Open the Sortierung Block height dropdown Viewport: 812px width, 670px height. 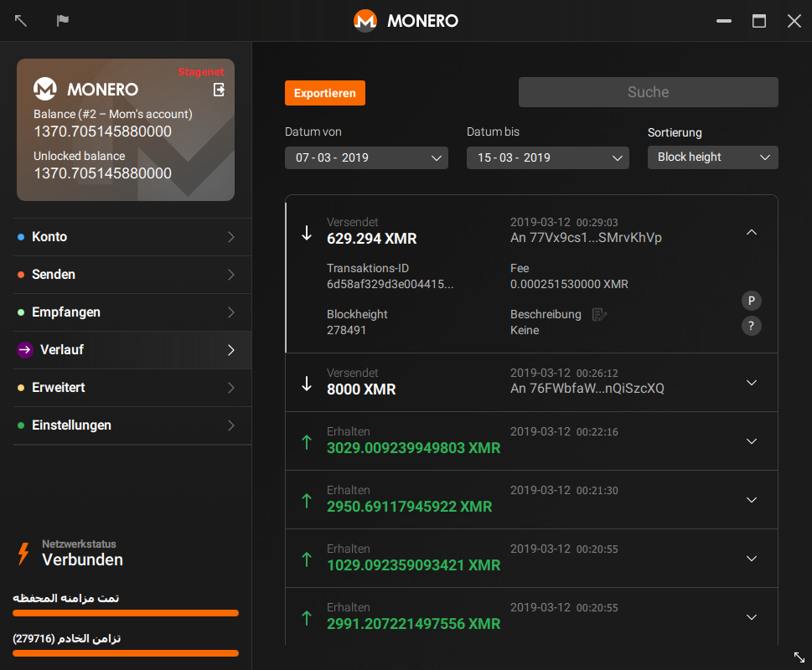point(712,157)
